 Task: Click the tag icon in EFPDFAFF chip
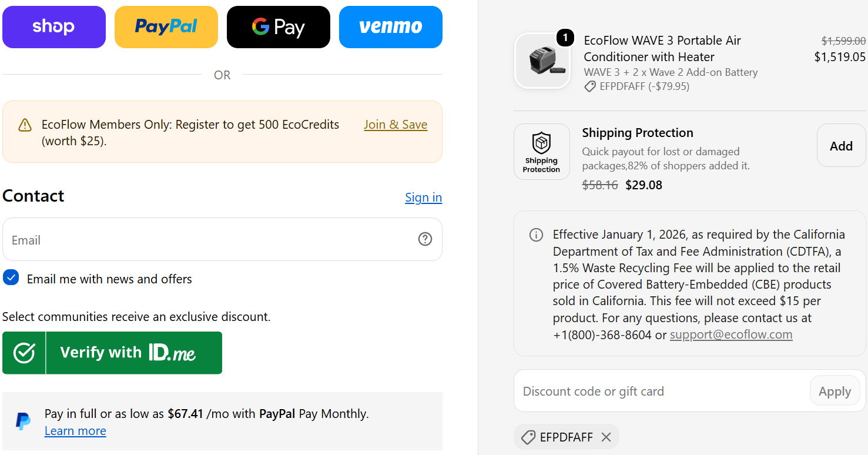click(528, 437)
